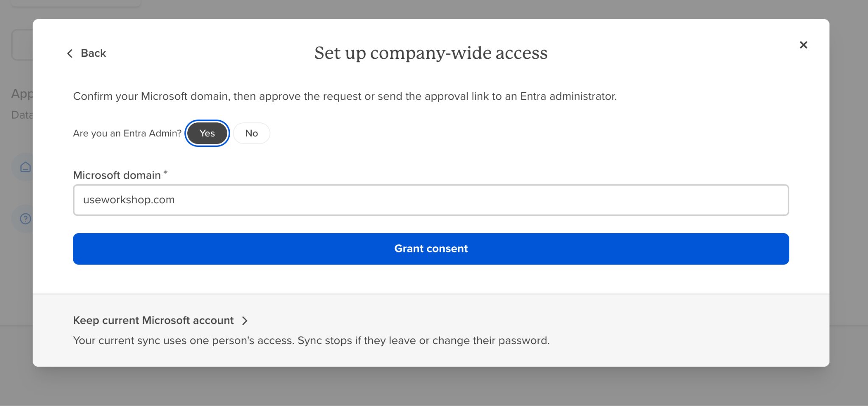Click the required asterisk by Microsoft domain
The width and height of the screenshot is (868, 406).
[x=165, y=173]
